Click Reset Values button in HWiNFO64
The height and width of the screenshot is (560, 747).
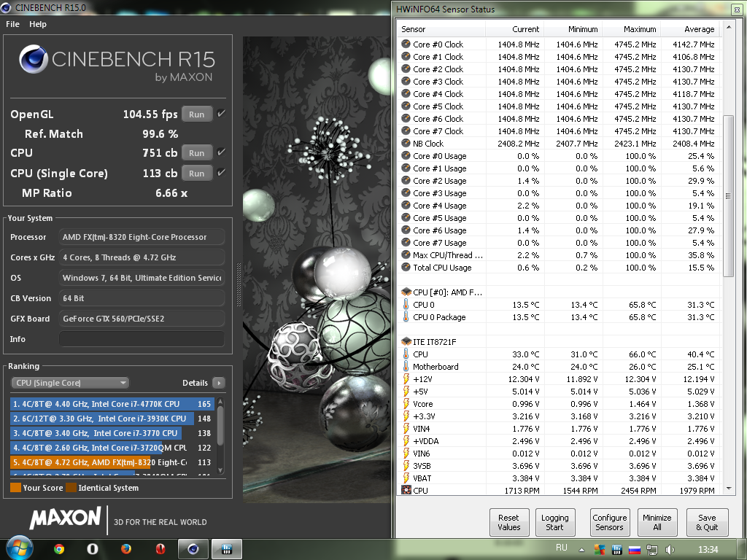click(x=508, y=522)
